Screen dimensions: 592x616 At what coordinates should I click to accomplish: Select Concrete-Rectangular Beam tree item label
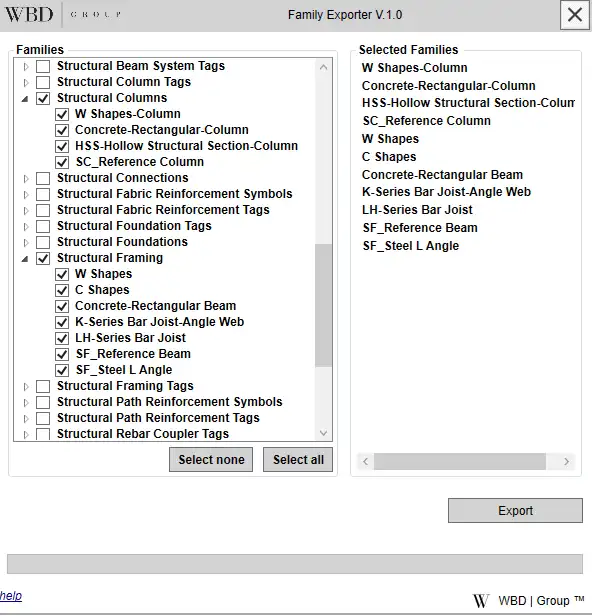(x=156, y=306)
